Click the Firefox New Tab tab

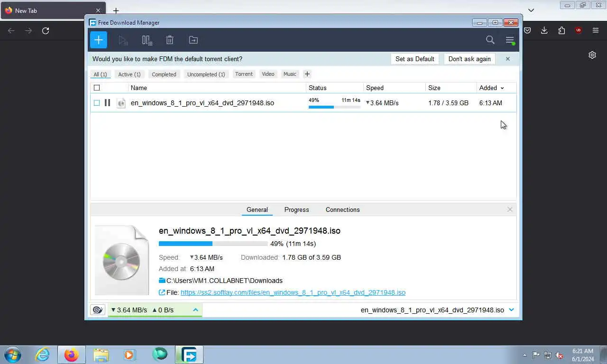pos(53,10)
